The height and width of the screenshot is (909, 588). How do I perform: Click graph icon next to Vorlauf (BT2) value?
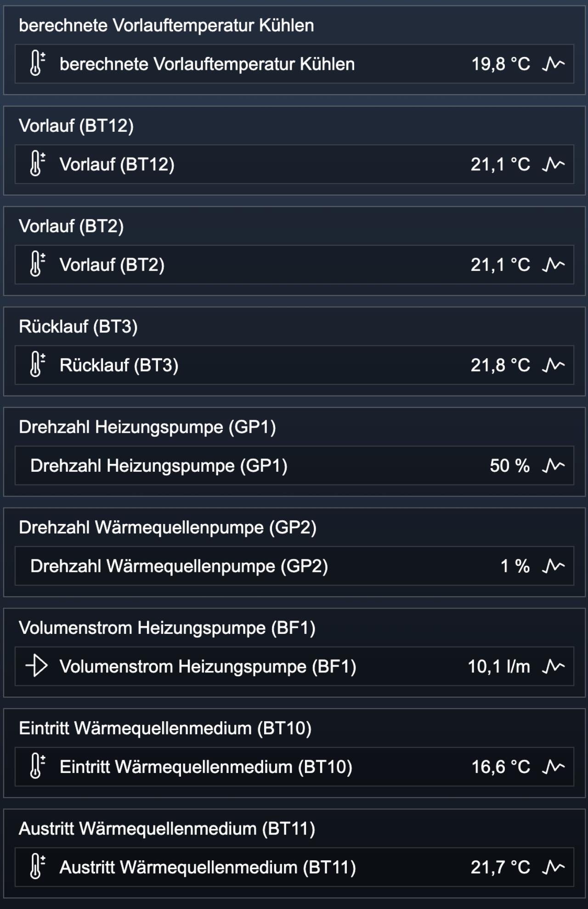(553, 265)
